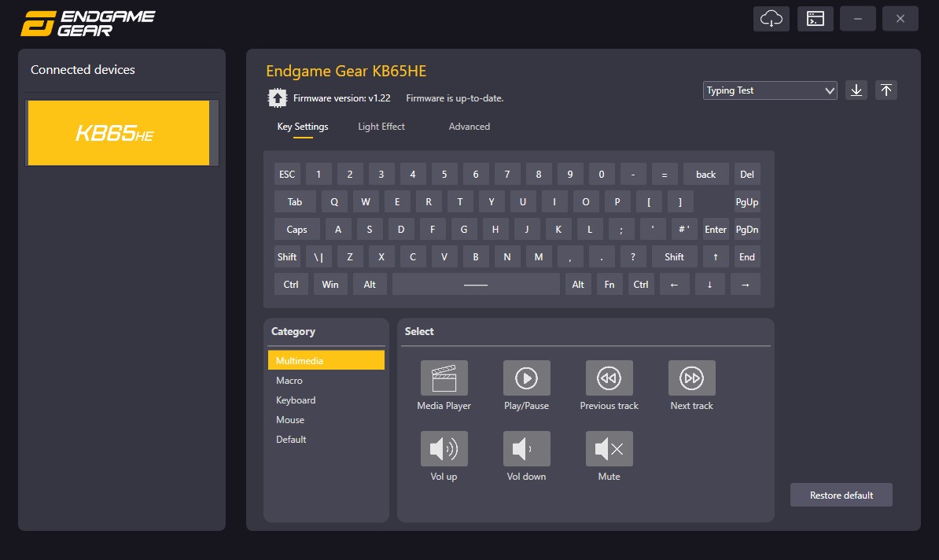Select the Vol down icon
The height and width of the screenshot is (560, 939).
(x=526, y=448)
